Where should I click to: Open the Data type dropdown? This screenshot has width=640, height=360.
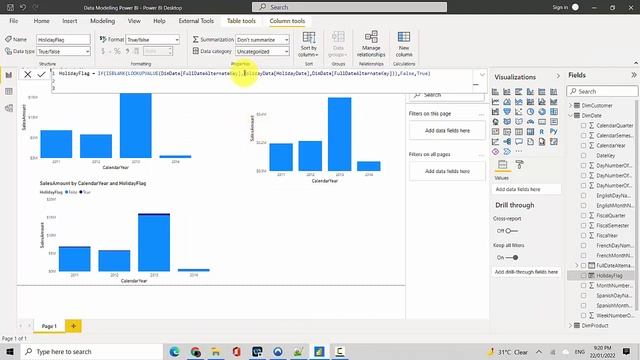pos(63,51)
